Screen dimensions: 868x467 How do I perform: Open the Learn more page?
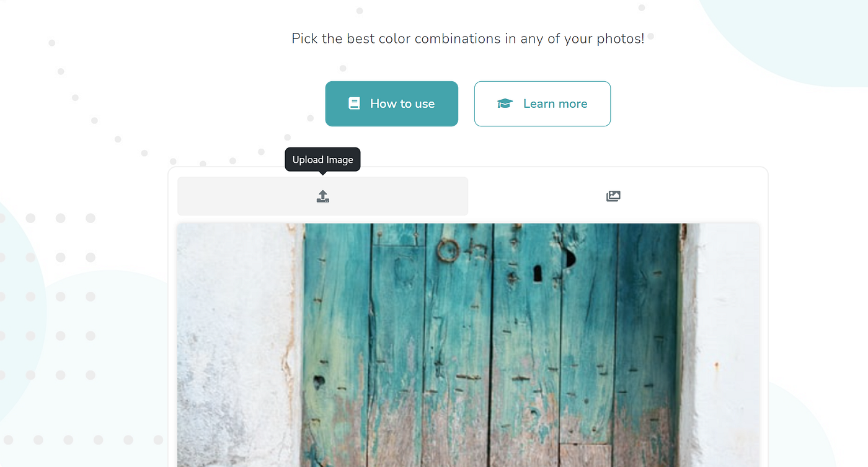tap(542, 103)
